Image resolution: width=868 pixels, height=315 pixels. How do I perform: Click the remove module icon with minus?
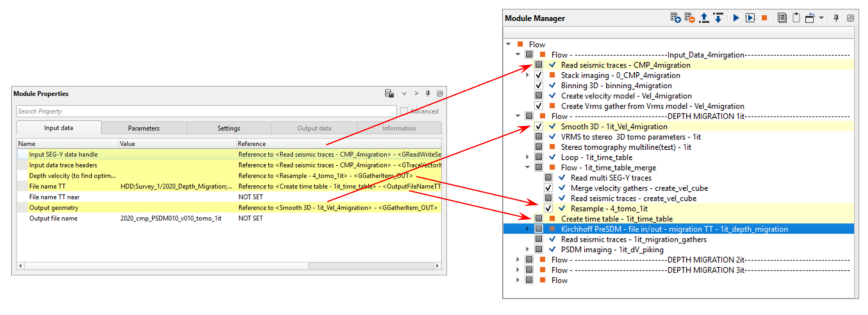coord(690,18)
